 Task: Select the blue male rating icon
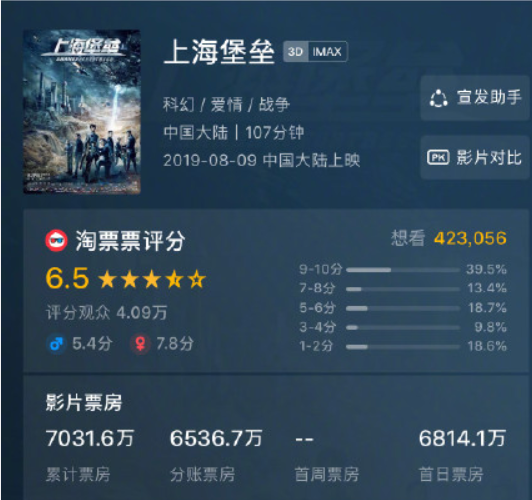click(56, 344)
